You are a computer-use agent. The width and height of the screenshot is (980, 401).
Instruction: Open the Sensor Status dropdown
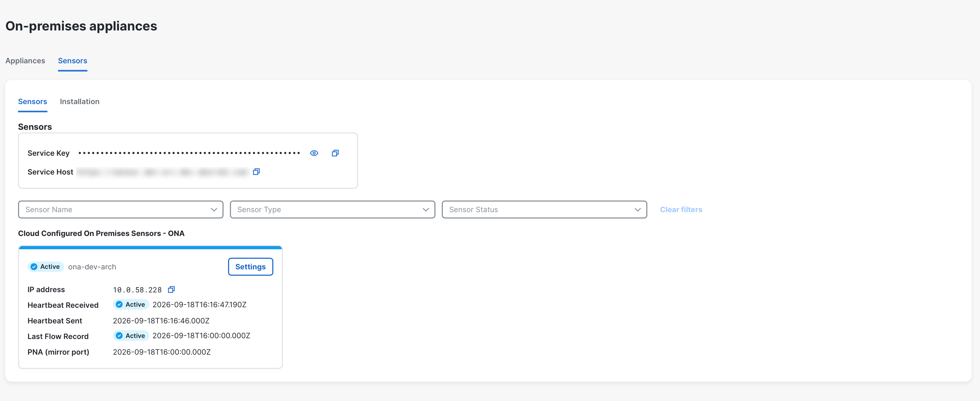point(544,210)
